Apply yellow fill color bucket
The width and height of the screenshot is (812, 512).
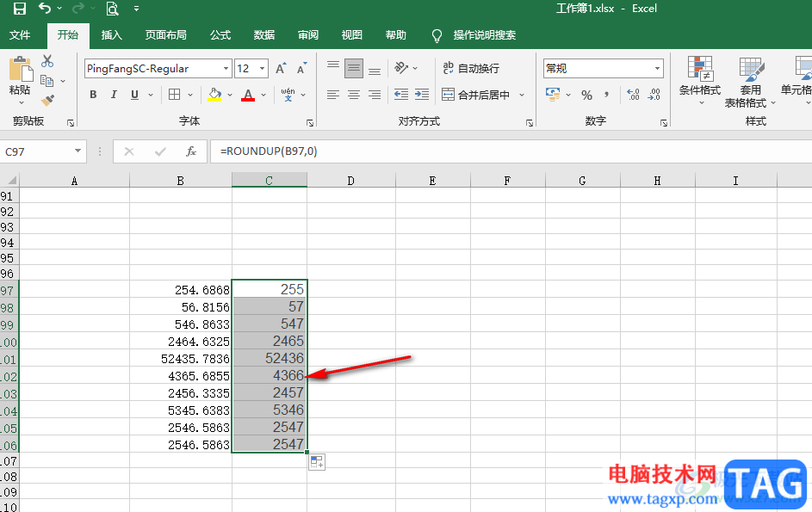214,95
